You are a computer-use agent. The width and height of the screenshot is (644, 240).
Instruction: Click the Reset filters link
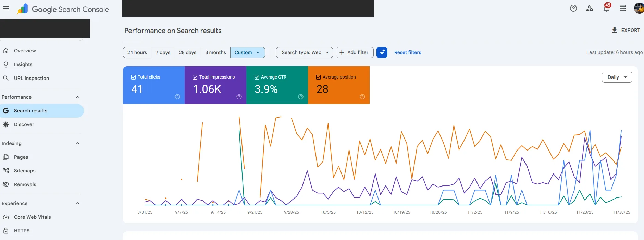[x=408, y=52]
